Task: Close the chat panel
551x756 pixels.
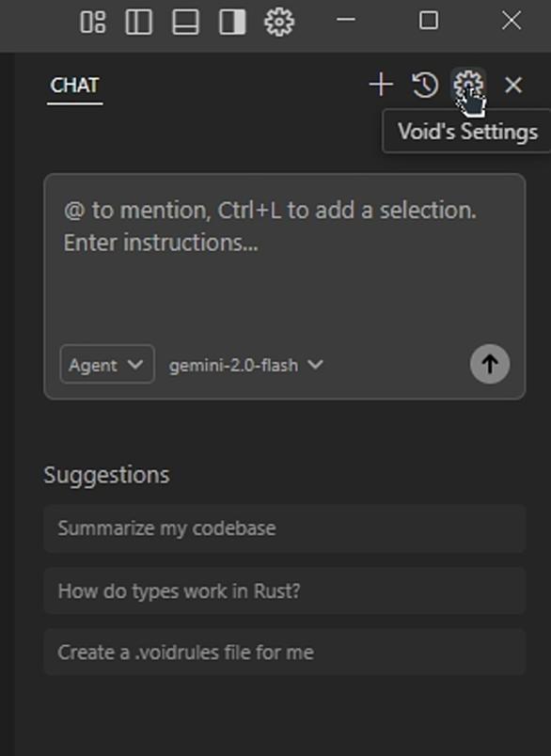Action: coord(513,86)
